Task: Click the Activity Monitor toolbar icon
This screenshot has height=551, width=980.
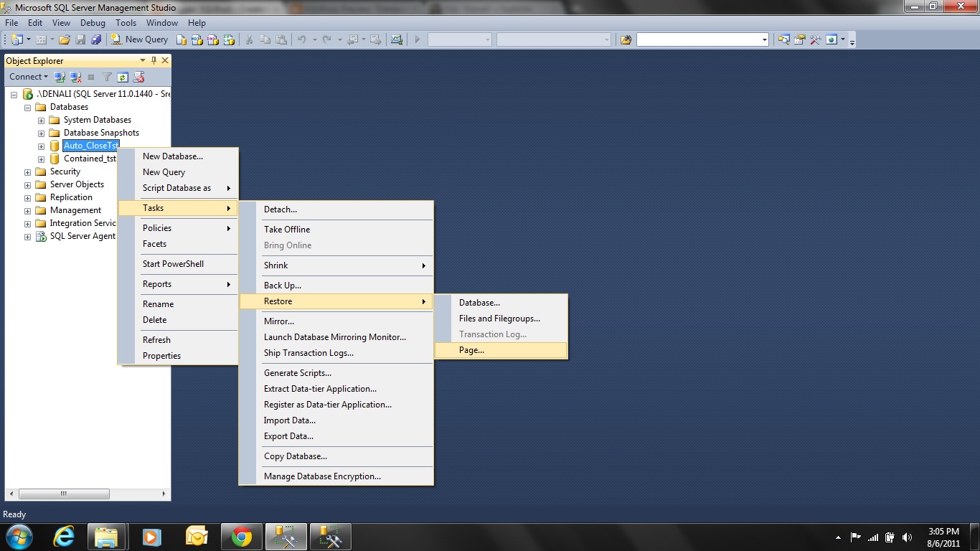Action: pyautogui.click(x=396, y=39)
